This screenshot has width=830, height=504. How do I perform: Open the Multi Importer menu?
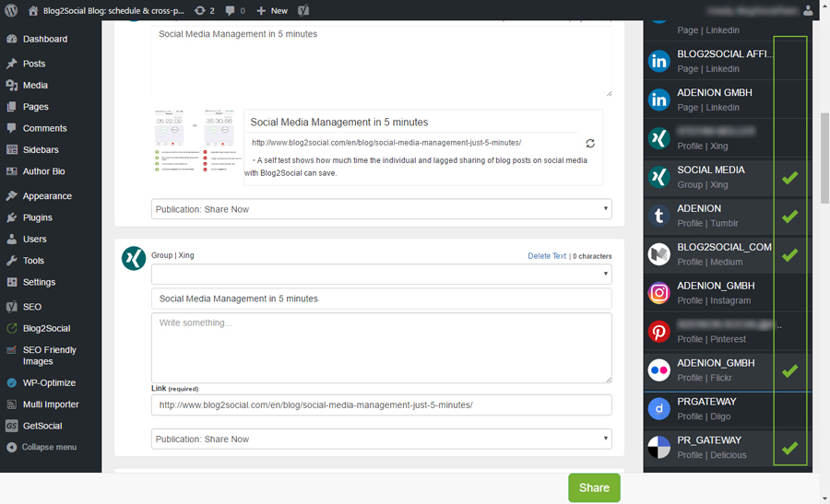51,404
